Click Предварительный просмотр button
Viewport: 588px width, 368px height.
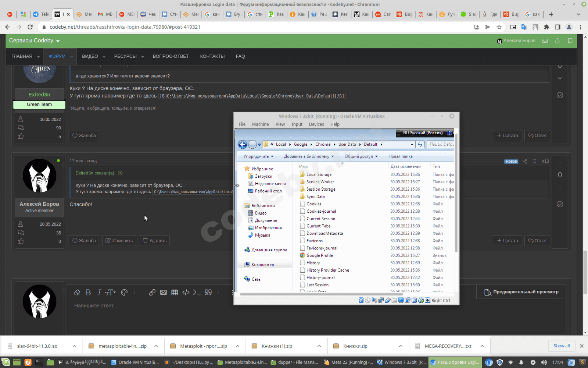point(521,292)
